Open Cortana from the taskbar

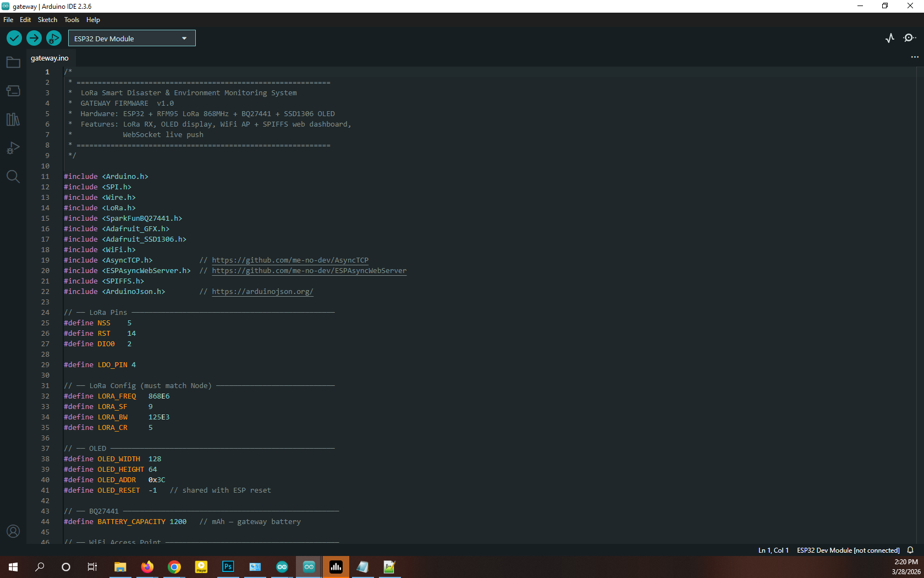(x=66, y=567)
